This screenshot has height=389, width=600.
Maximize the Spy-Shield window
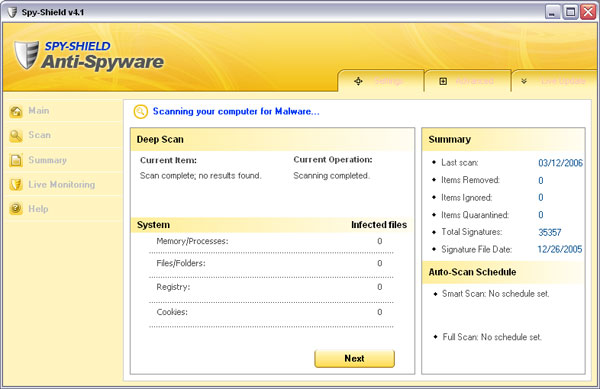(x=570, y=12)
